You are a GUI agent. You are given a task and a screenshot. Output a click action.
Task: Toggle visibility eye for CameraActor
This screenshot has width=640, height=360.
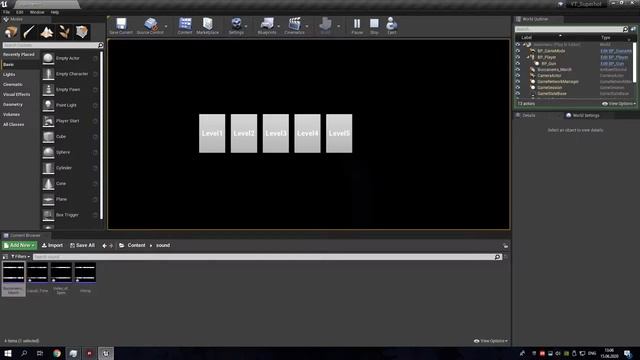pos(518,76)
